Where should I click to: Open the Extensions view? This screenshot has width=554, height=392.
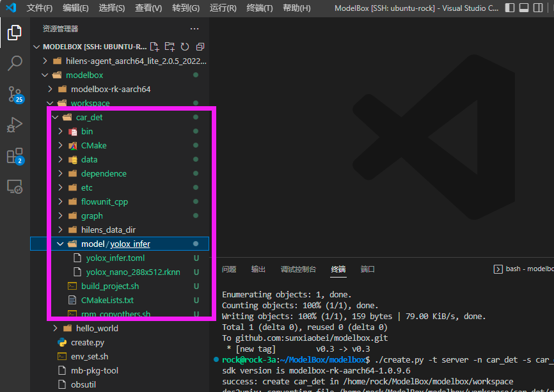15,156
